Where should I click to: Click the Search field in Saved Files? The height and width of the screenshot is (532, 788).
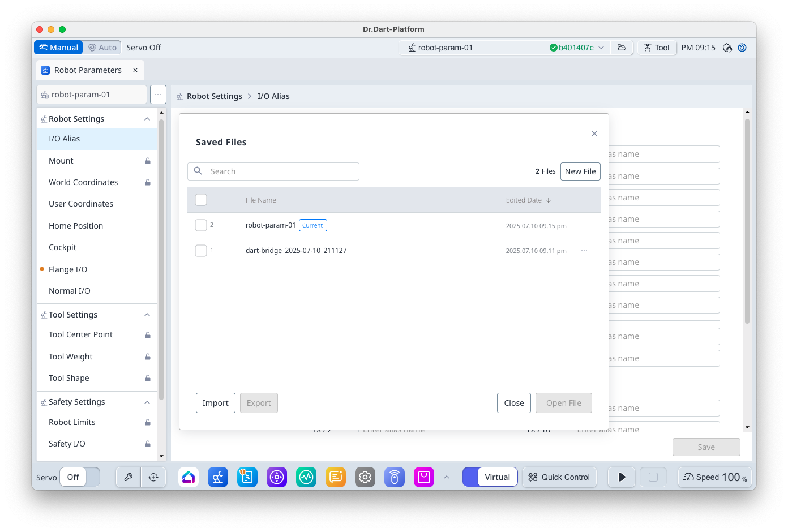280,171
